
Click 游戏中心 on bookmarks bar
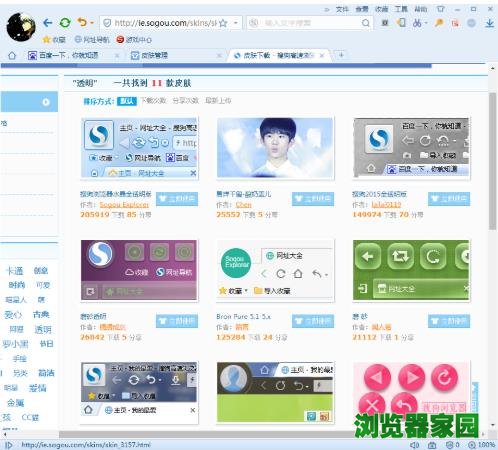pyautogui.click(x=134, y=40)
